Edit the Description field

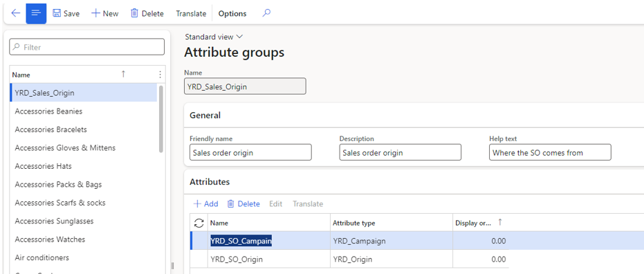(x=400, y=152)
